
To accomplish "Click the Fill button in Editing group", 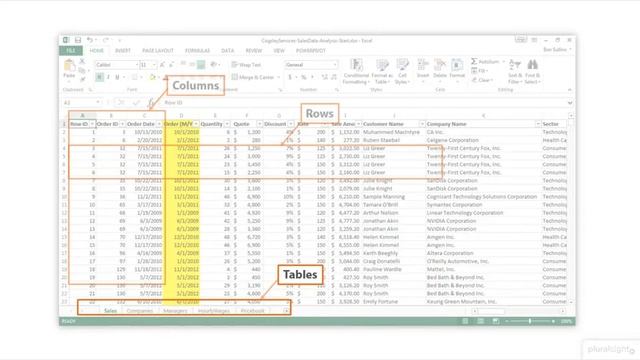I will tap(480, 71).
